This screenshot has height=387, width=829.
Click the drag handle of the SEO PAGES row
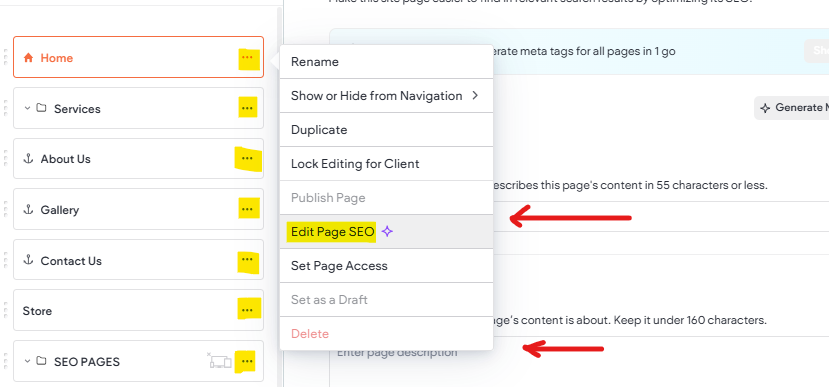5,361
